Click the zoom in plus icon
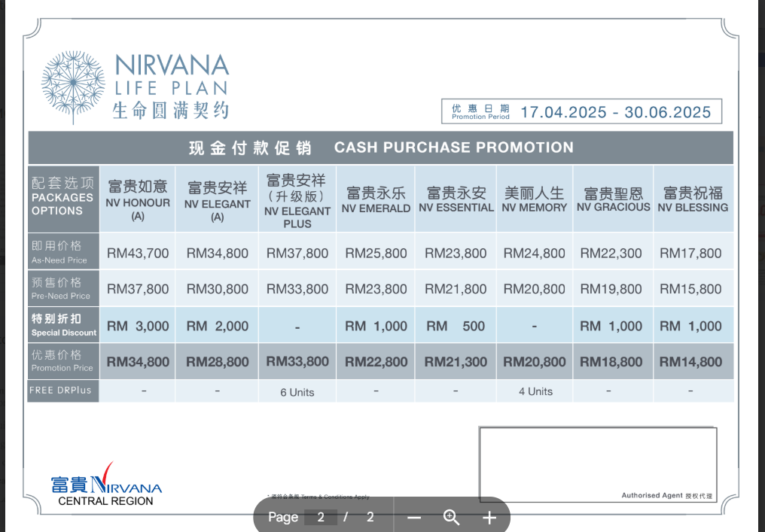Image resolution: width=765 pixels, height=532 pixels. (489, 518)
